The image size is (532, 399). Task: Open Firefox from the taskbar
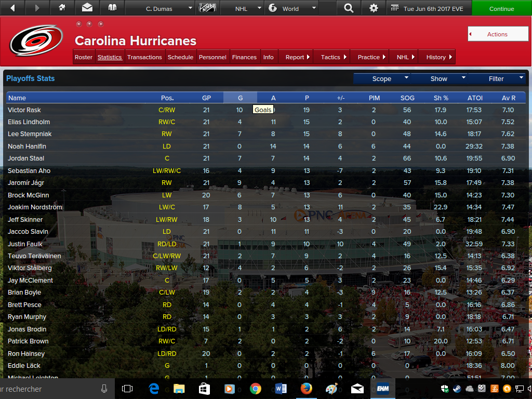coord(306,389)
